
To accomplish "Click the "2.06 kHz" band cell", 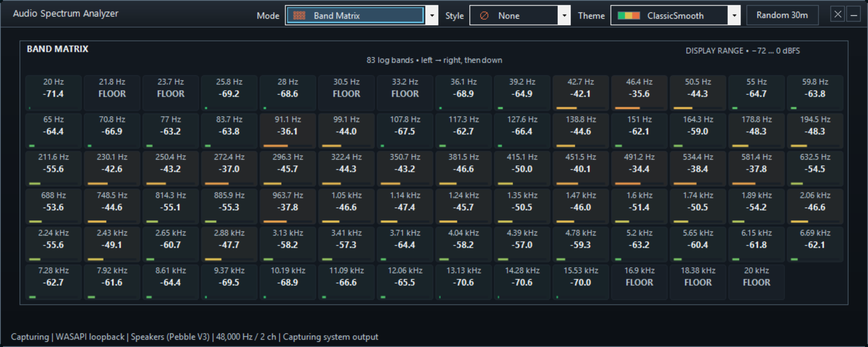I will 815,206.
